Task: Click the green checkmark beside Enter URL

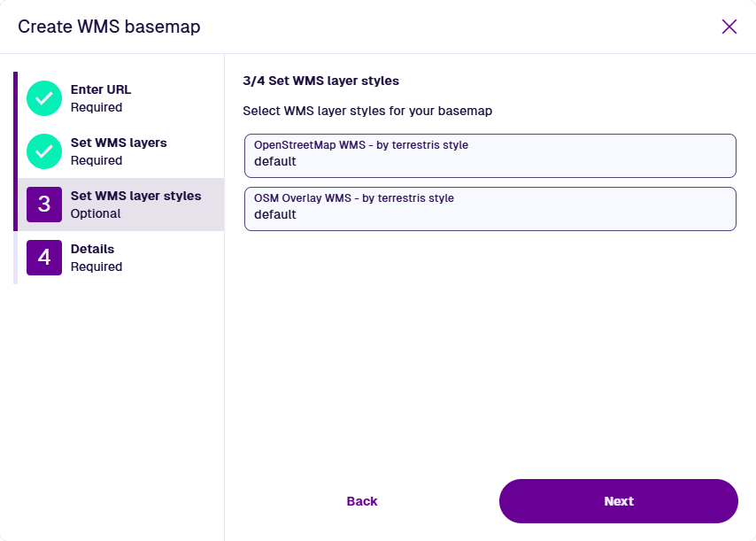Action: [44, 98]
